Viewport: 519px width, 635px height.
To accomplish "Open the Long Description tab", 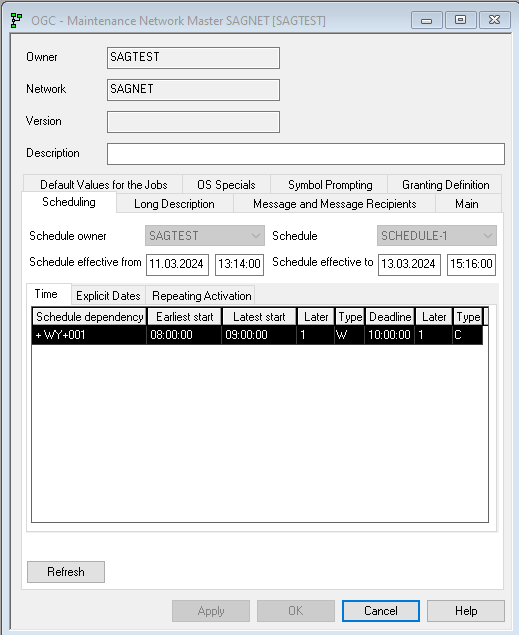I will 174,204.
